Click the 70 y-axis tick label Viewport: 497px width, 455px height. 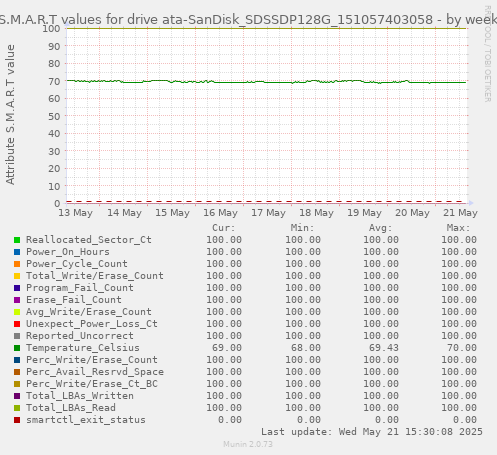pos(54,81)
